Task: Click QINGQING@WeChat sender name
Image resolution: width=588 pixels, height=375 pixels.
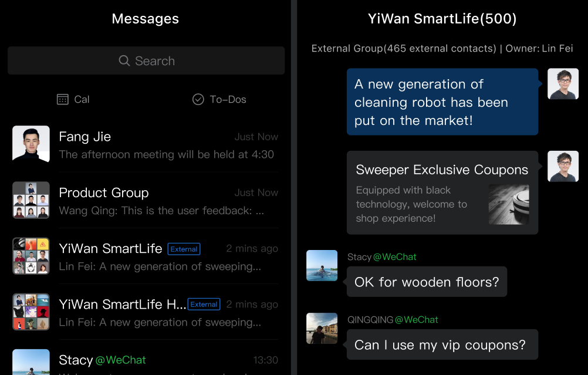Action: tap(393, 320)
